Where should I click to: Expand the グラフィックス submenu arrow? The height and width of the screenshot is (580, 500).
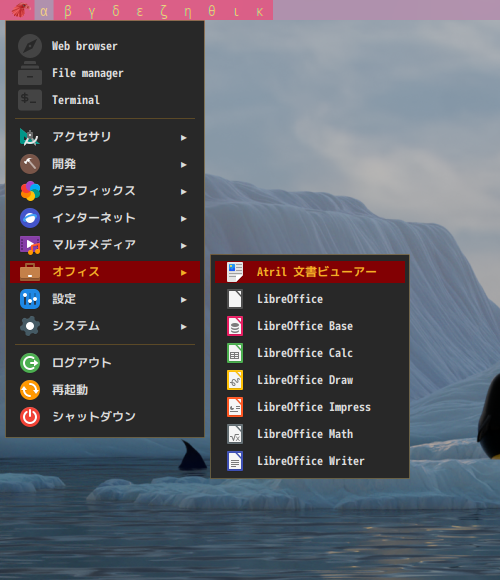coord(183,192)
